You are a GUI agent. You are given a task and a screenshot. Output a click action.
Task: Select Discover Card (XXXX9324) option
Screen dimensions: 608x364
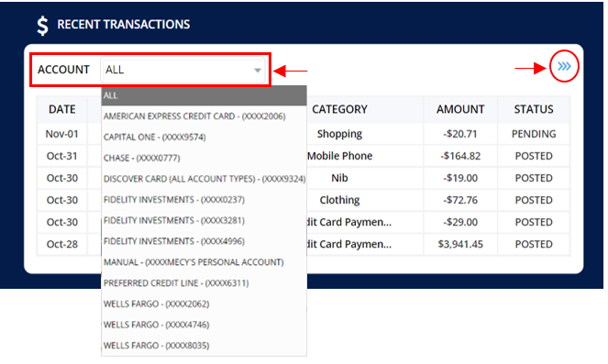pos(204,179)
